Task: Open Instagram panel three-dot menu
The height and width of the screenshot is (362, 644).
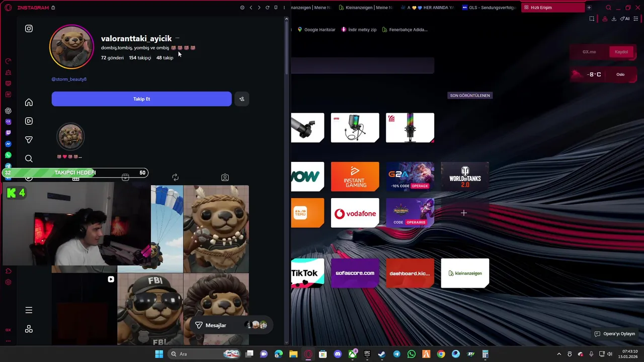Action: click(x=284, y=8)
